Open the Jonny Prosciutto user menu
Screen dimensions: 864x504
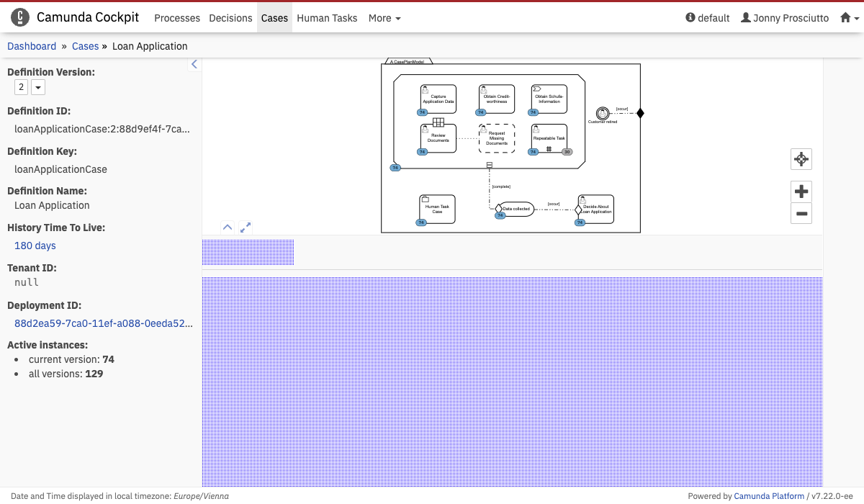pyautogui.click(x=784, y=18)
